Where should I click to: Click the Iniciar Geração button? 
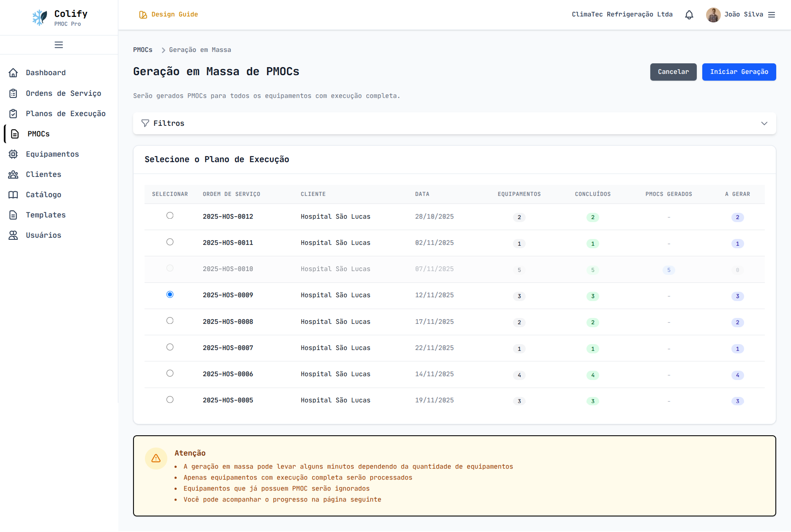click(x=739, y=72)
